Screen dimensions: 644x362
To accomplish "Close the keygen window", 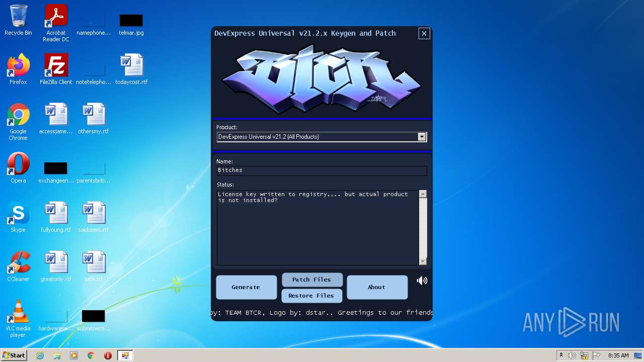I will (x=424, y=33).
